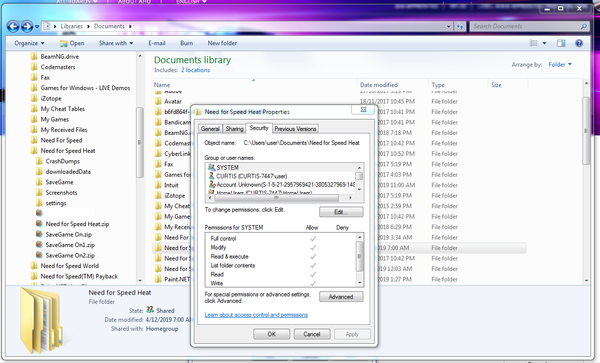Click Cancel button in Properties dialog
The image size is (600, 363).
pos(312,334)
